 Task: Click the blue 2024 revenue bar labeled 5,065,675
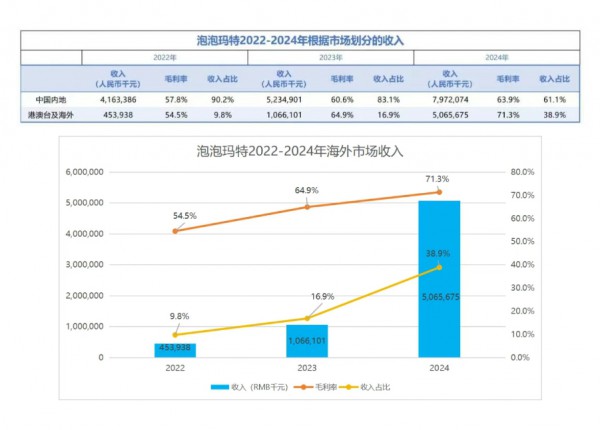(439, 279)
